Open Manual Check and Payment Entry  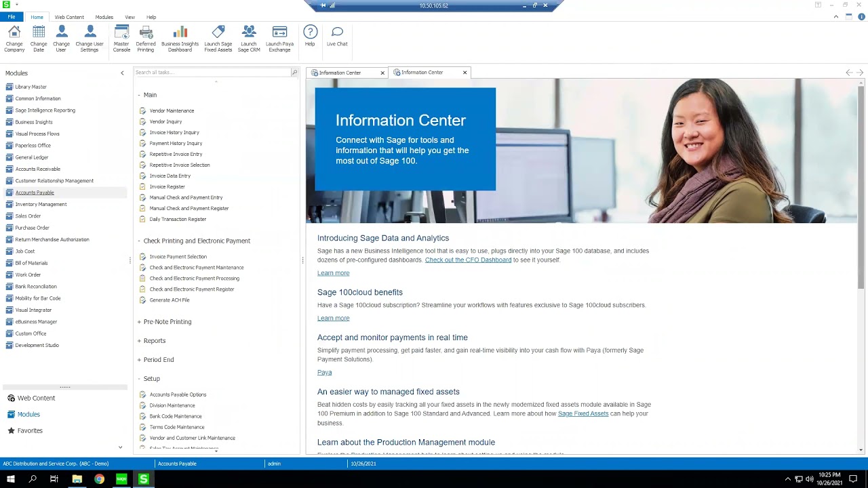[186, 197]
